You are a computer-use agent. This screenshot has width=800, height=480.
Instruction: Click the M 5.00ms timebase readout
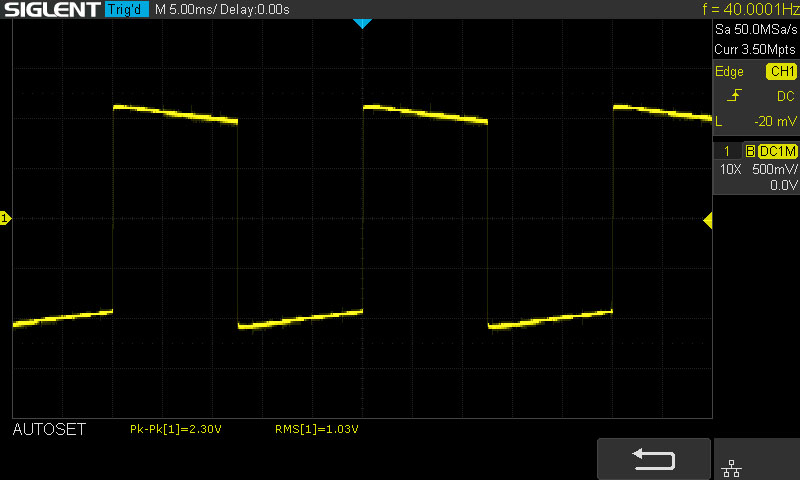(x=186, y=10)
